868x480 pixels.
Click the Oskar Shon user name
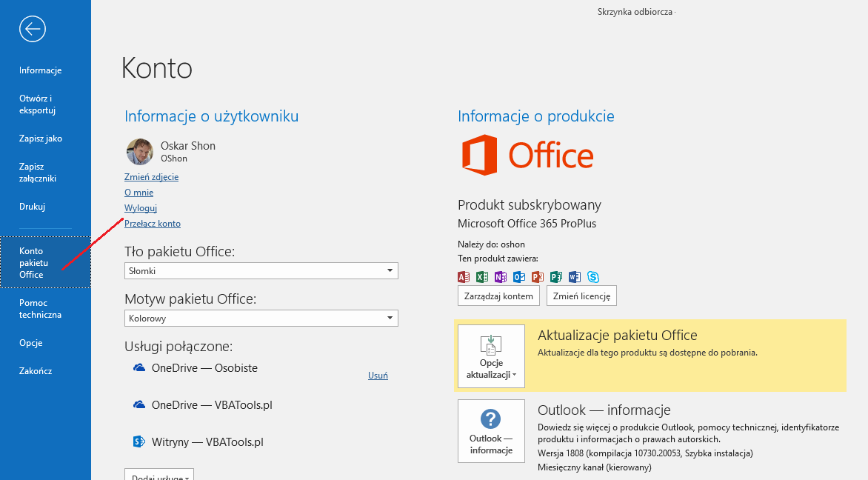tap(187, 146)
